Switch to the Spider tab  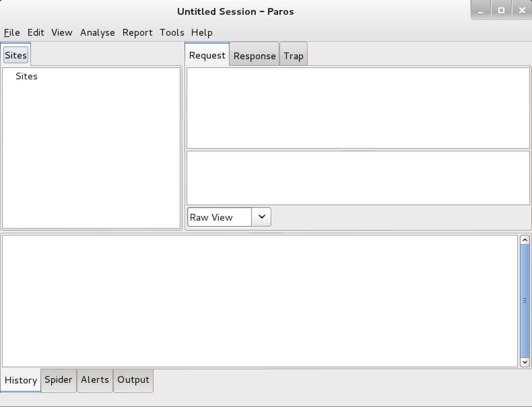coord(59,380)
